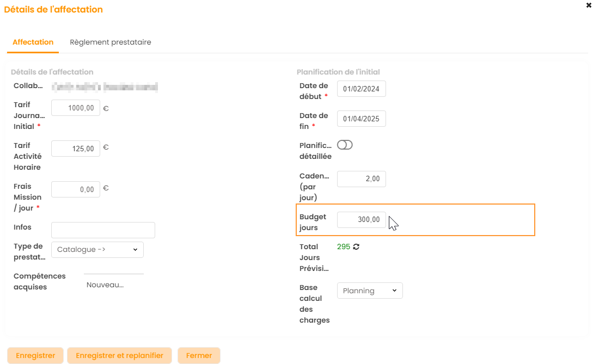593x364 pixels.
Task: Click the Enregistrer button
Action: (x=35, y=355)
